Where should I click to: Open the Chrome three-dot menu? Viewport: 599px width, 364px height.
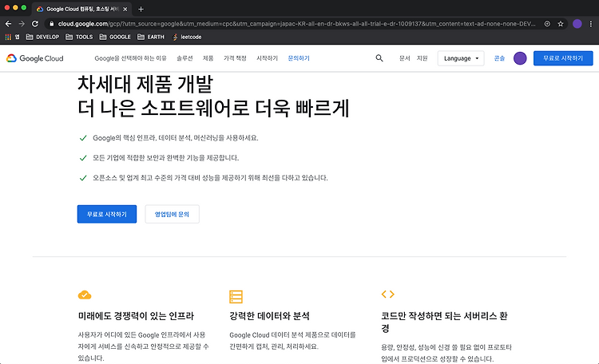tap(590, 24)
